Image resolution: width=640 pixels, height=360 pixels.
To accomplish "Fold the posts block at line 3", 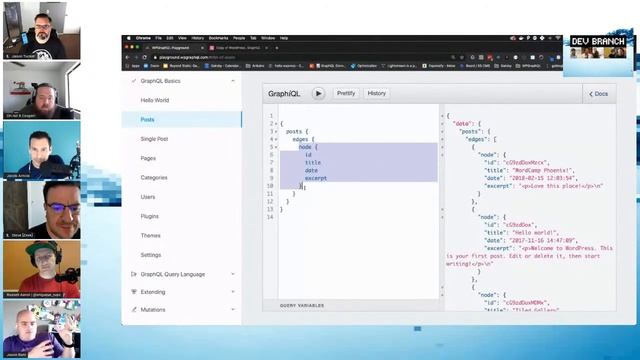I will (276, 131).
